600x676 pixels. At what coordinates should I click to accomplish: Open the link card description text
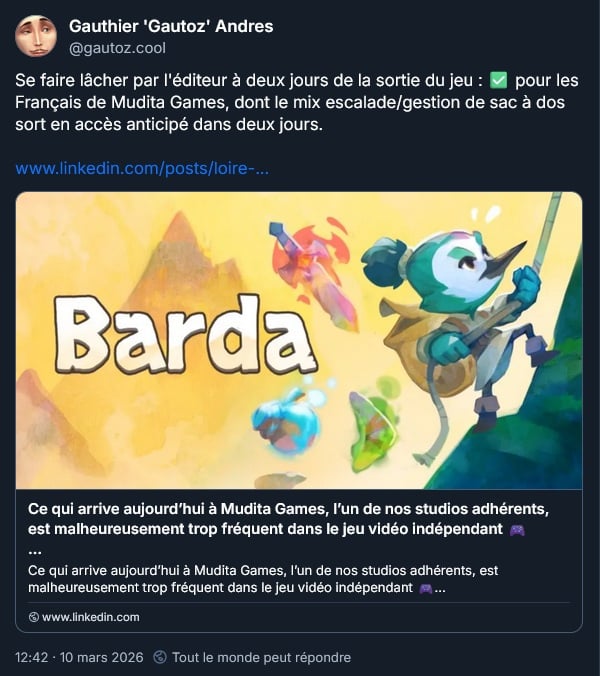(263, 579)
